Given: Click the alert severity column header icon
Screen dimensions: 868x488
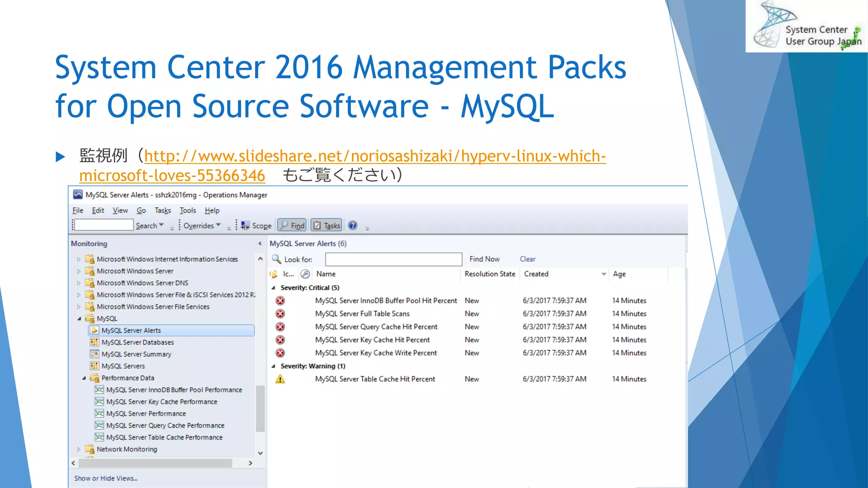Looking at the screenshot, I should tap(274, 274).
